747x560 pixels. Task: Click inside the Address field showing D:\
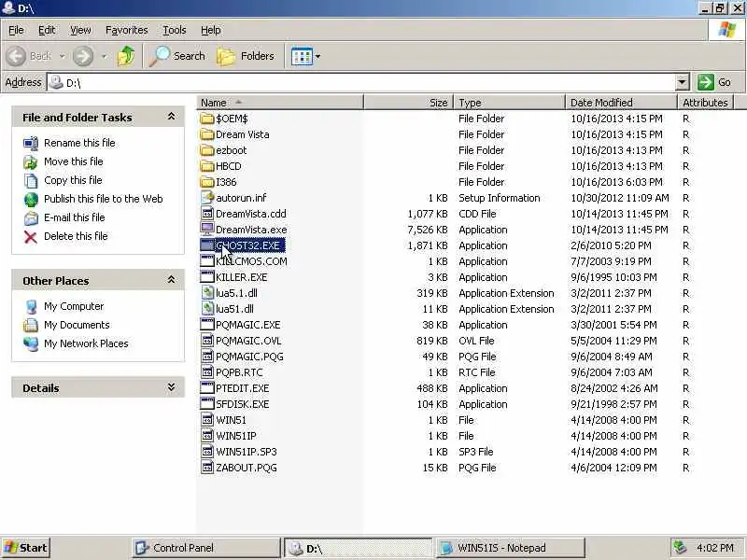(x=360, y=82)
